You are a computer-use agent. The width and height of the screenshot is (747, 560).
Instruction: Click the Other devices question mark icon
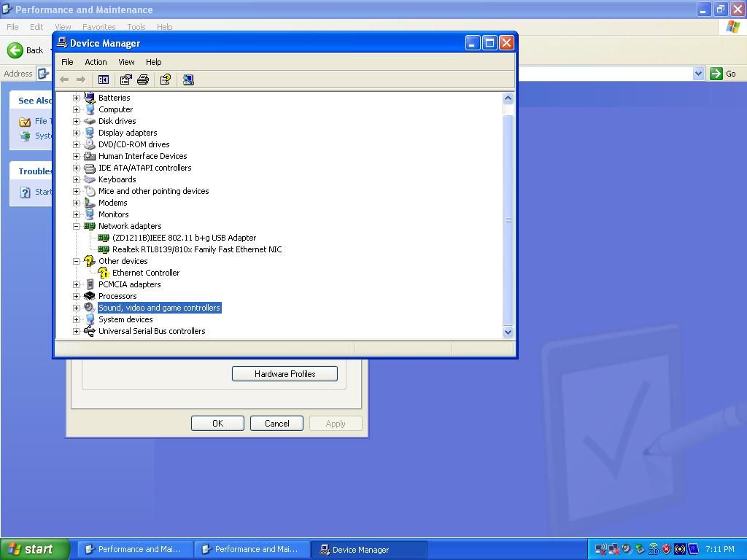coord(90,261)
